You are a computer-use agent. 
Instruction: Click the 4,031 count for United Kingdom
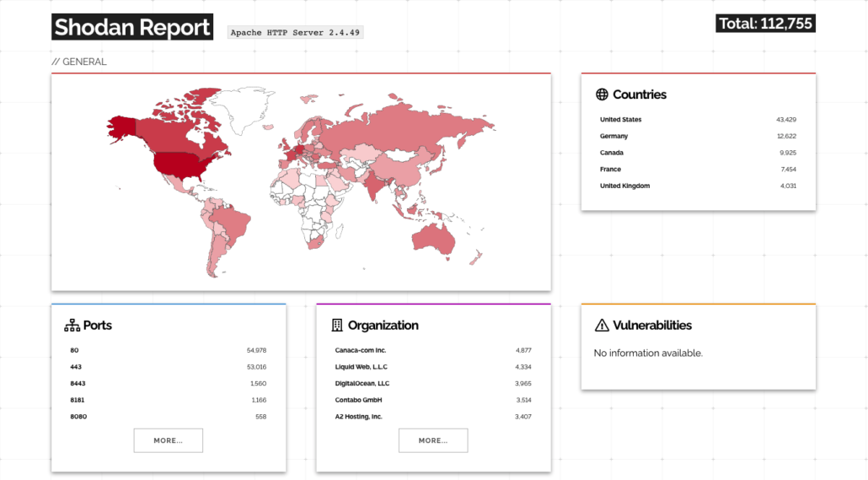[788, 186]
